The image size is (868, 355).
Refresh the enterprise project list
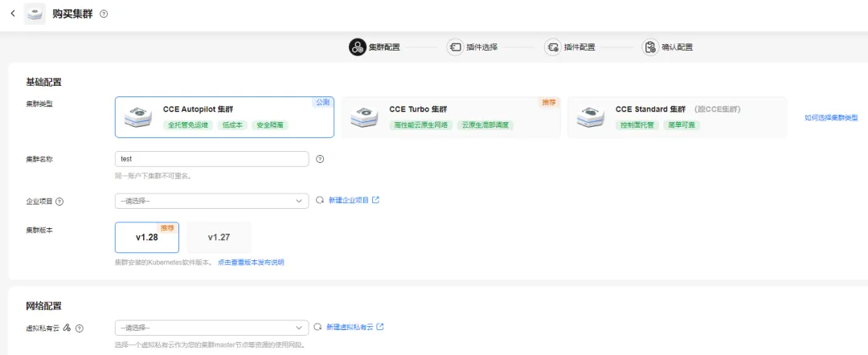coord(319,200)
